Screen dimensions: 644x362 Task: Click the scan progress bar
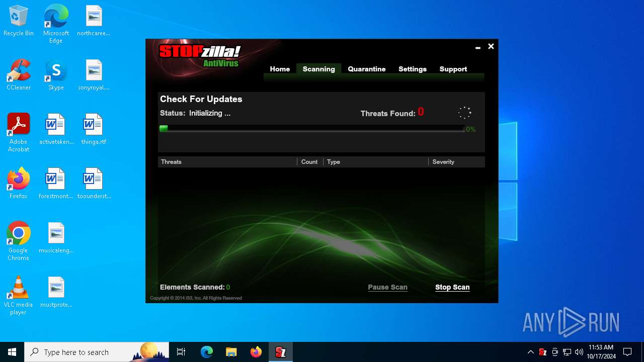[x=312, y=129]
